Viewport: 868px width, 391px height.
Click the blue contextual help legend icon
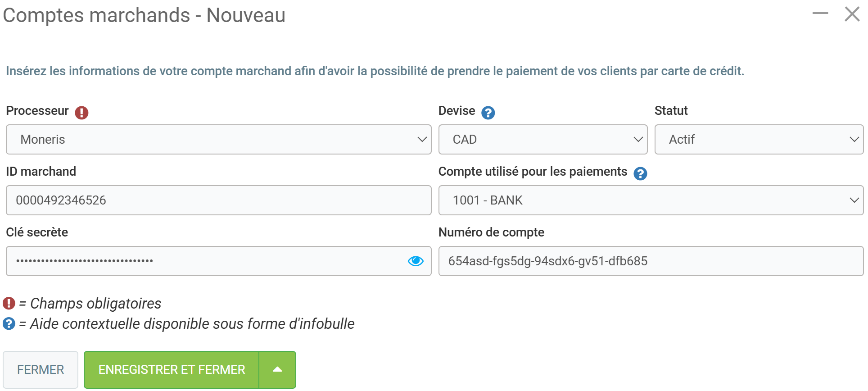9,323
